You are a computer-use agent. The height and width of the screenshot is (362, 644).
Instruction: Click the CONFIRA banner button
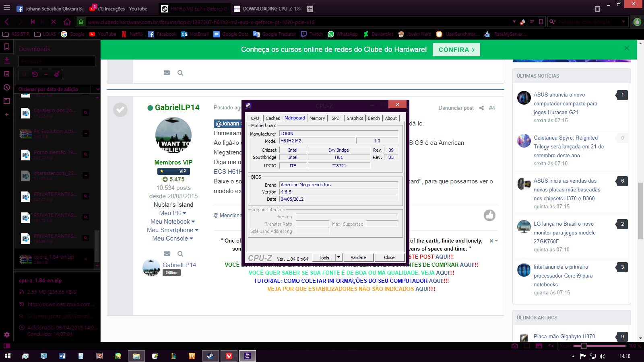pyautogui.click(x=456, y=50)
